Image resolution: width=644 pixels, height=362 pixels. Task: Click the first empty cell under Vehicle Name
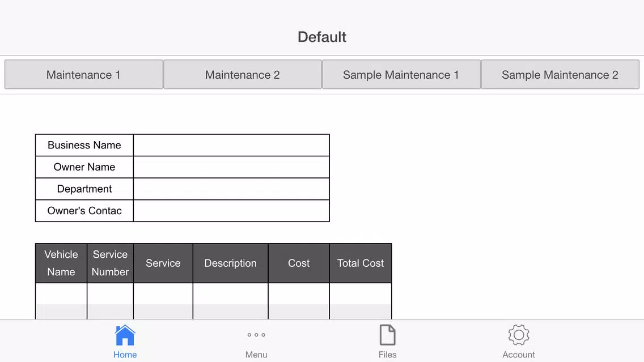pos(61,294)
